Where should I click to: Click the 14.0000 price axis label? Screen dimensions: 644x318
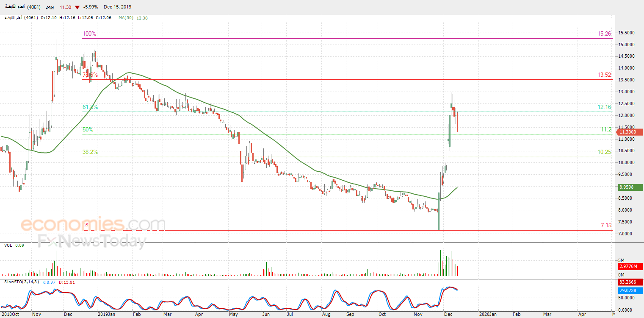coord(626,68)
